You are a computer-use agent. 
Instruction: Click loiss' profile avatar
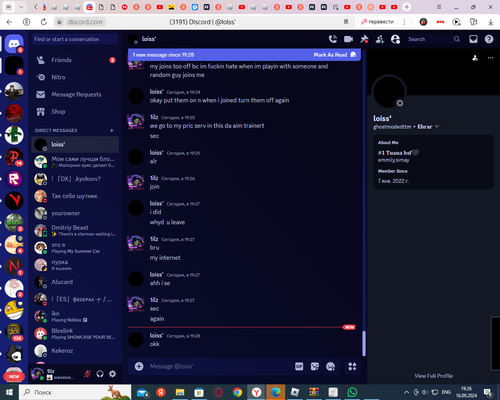click(x=389, y=92)
